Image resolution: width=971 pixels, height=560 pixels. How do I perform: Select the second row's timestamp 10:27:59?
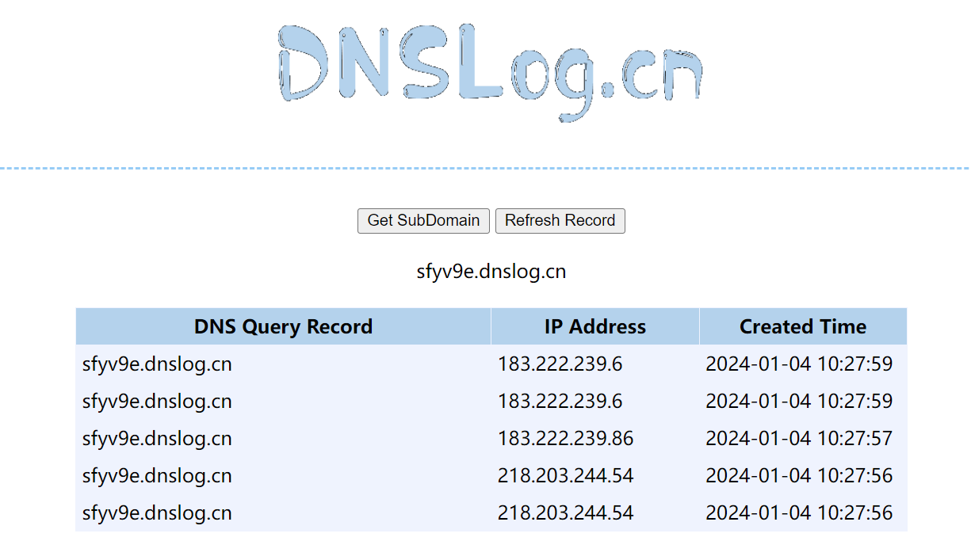pyautogui.click(x=798, y=402)
